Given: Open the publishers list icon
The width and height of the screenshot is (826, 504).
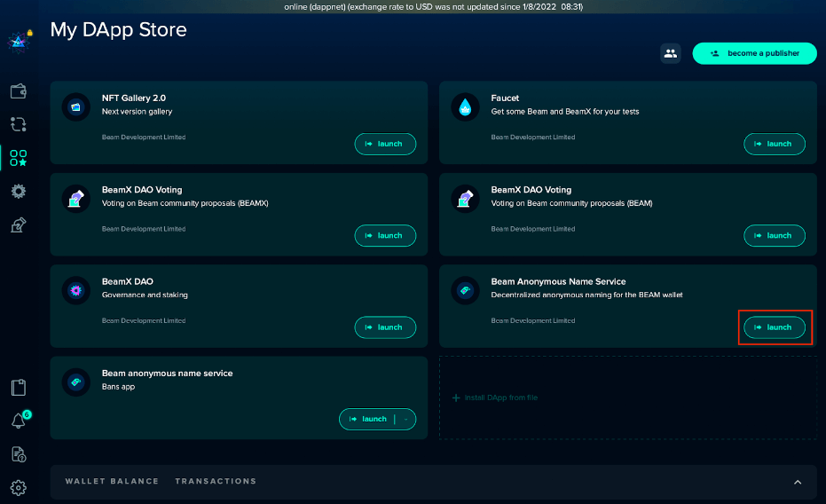Looking at the screenshot, I should coord(671,53).
